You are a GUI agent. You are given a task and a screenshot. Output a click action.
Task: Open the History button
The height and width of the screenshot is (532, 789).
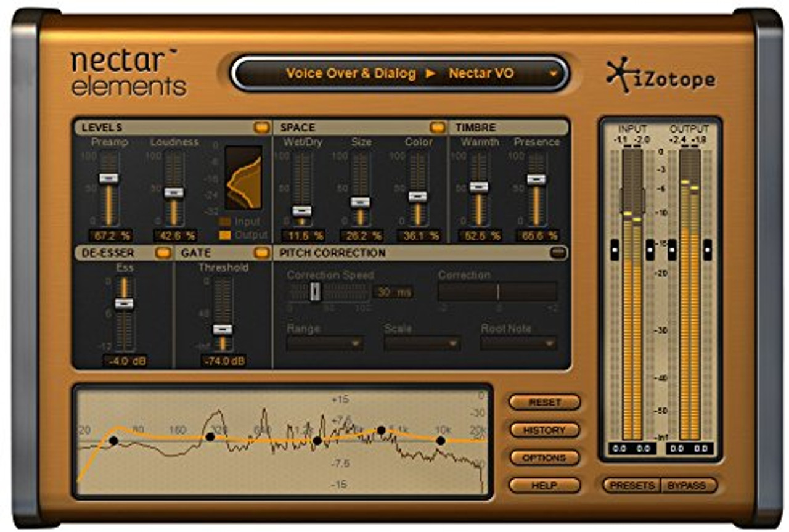(545, 430)
